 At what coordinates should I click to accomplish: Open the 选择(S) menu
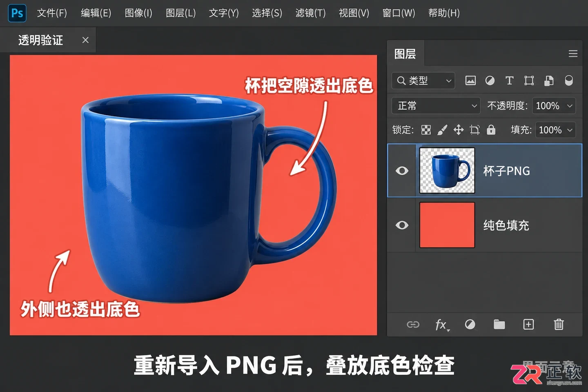coord(267,13)
